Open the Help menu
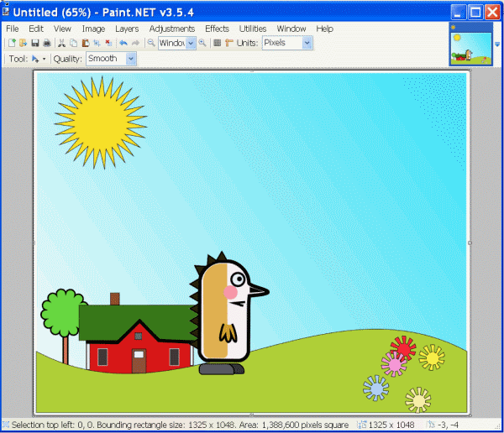The height and width of the screenshot is (433, 504). pos(324,29)
